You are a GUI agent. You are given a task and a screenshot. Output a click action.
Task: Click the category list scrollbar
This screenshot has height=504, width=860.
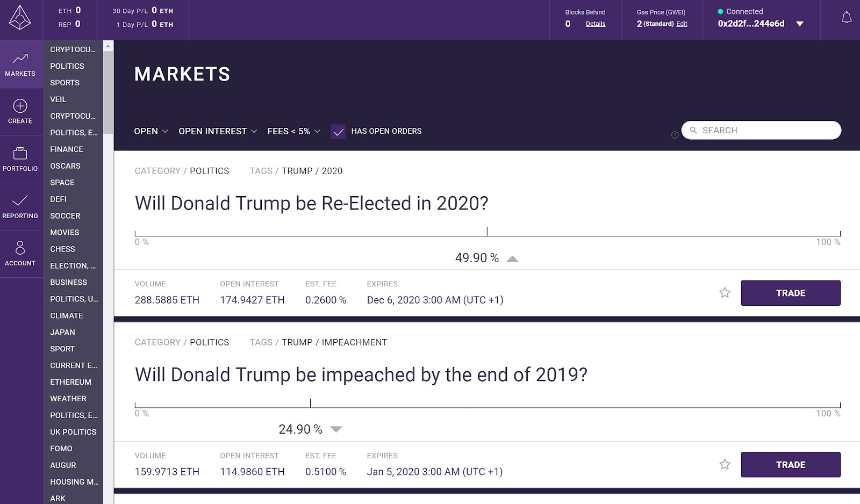coord(108,91)
